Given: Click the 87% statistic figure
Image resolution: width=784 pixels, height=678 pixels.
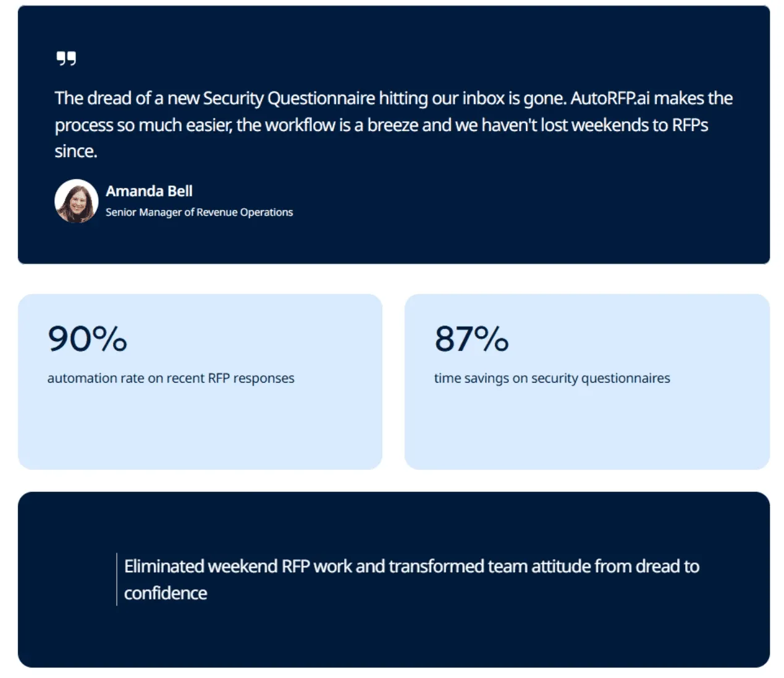Looking at the screenshot, I should coord(471,339).
